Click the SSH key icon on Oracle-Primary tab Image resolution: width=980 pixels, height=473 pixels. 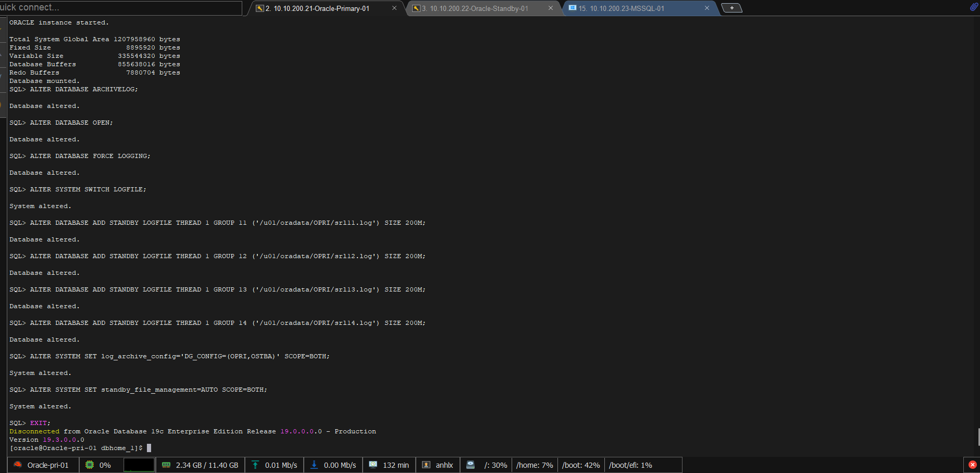(x=259, y=8)
